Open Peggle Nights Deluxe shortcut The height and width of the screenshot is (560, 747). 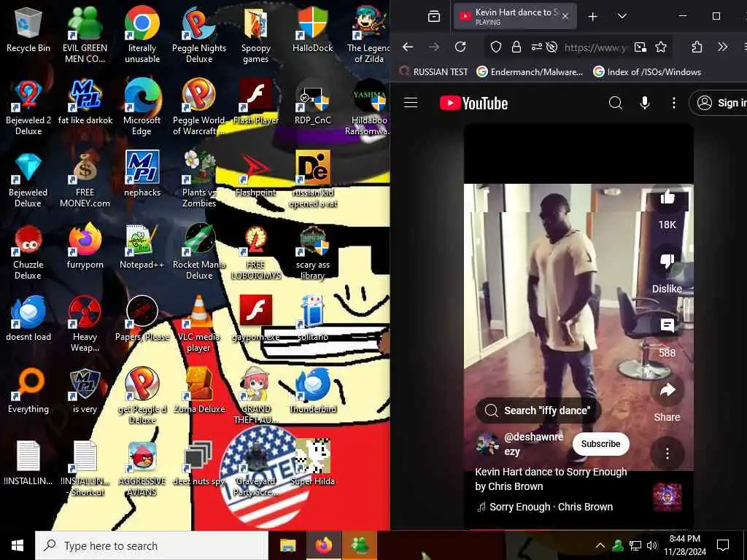pos(199,34)
